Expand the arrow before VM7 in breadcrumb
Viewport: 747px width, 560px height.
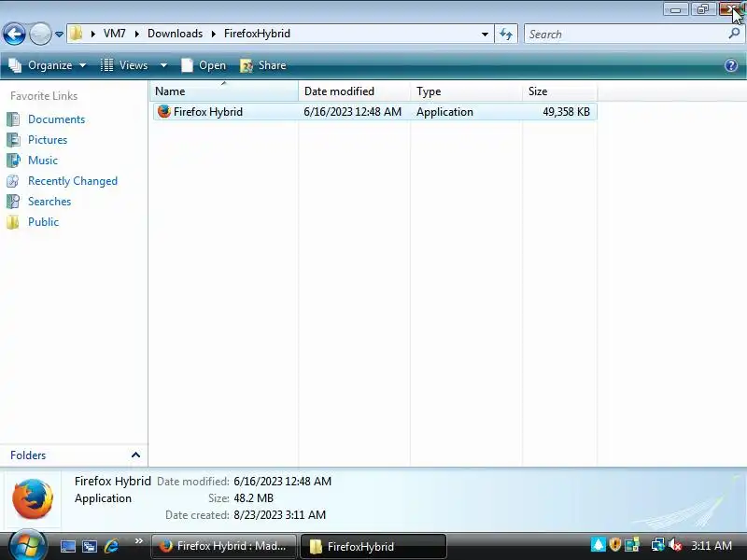92,34
